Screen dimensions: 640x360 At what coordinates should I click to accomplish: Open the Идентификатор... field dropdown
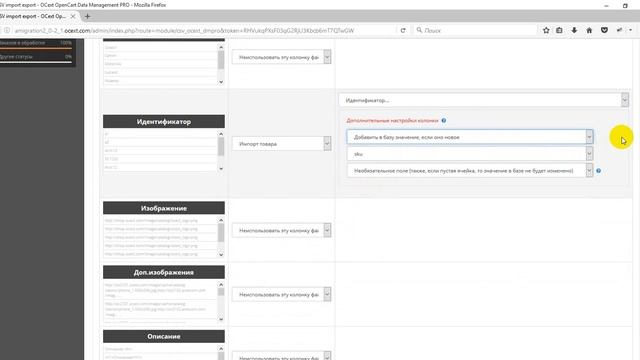484,100
